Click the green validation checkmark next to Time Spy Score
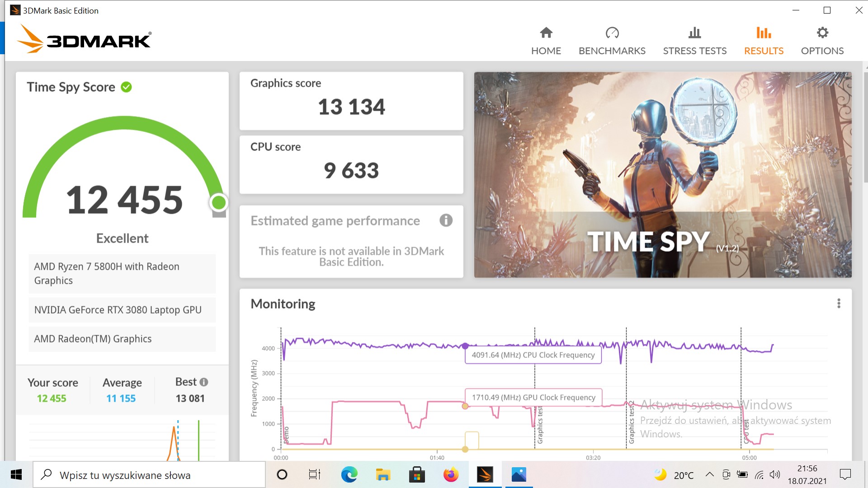The height and width of the screenshot is (488, 868). 127,87
